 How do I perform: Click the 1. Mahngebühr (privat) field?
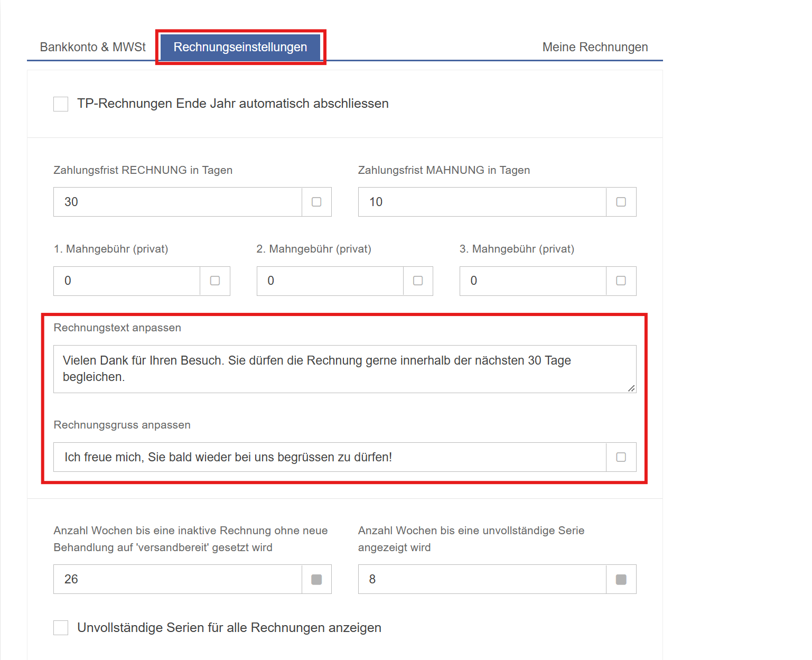click(127, 281)
